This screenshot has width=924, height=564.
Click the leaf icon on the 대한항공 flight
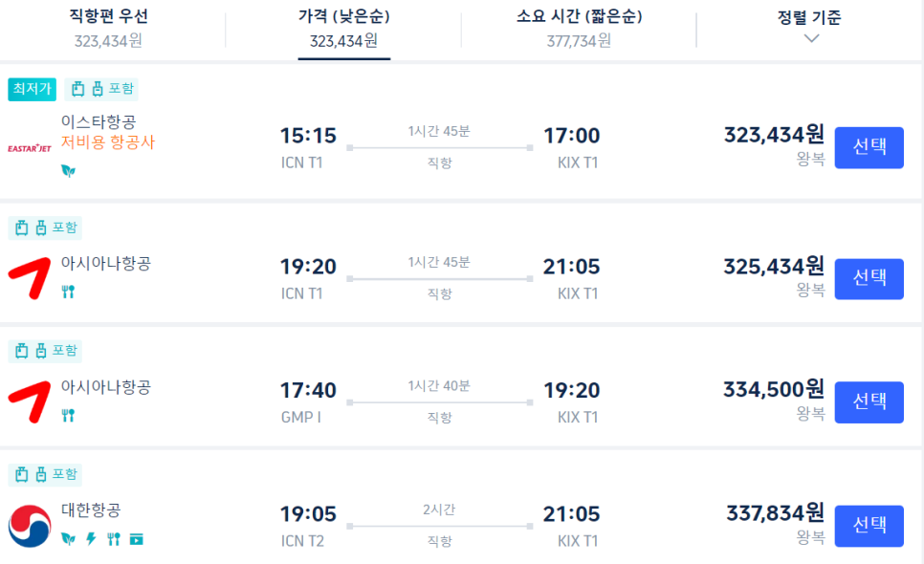coord(68,538)
